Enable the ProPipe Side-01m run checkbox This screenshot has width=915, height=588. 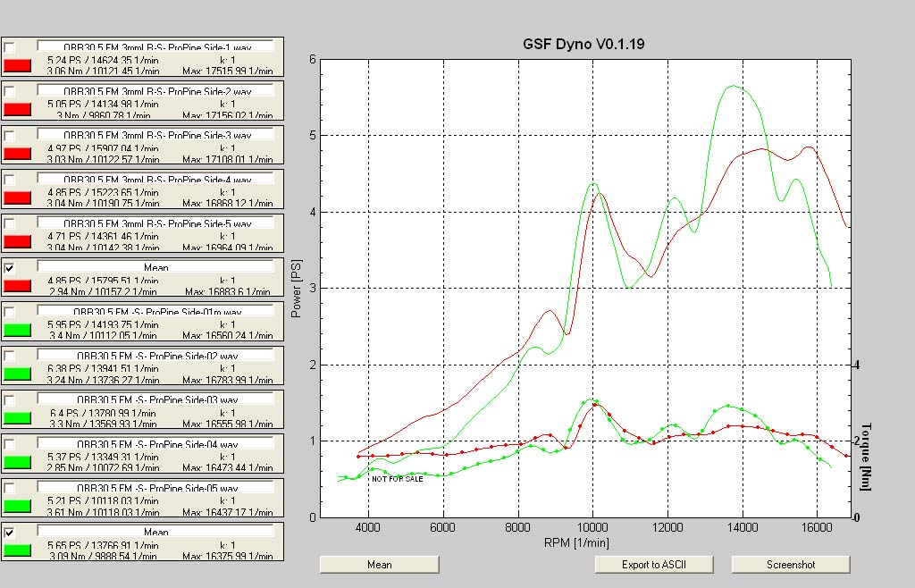click(9, 312)
